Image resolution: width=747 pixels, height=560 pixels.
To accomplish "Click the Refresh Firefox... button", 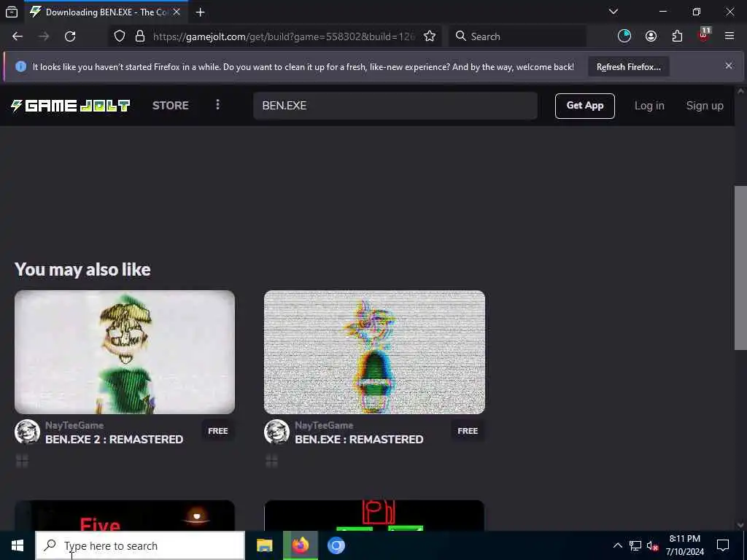I will pos(628,66).
